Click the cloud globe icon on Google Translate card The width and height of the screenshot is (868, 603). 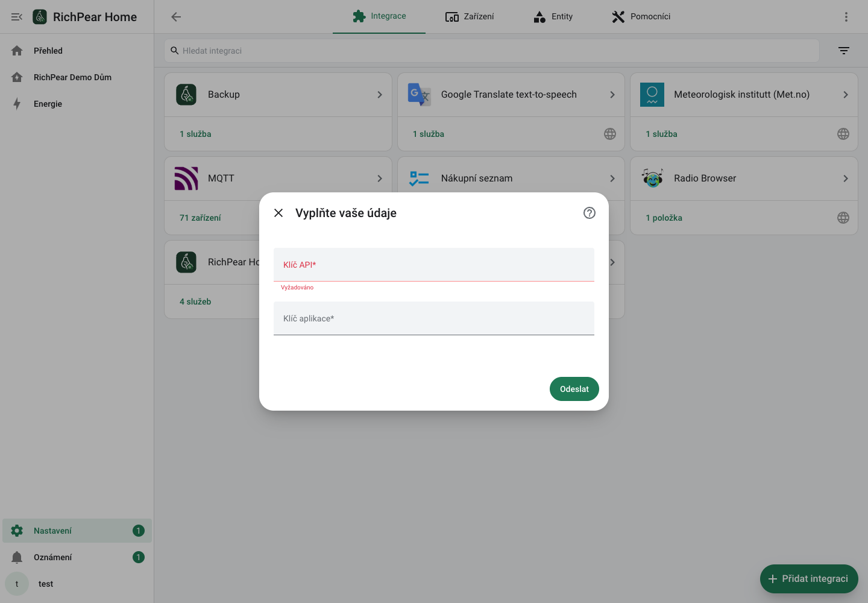[x=610, y=134]
